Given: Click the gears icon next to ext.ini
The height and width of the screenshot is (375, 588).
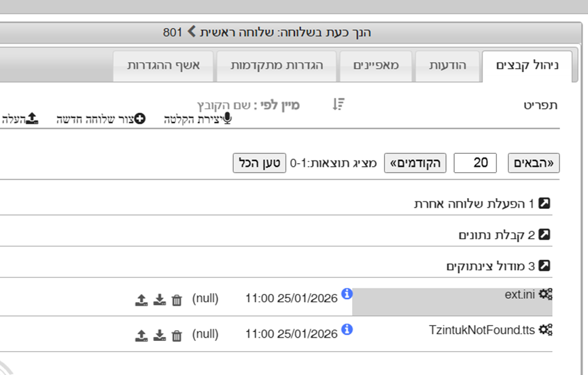Looking at the screenshot, I should tap(545, 294).
